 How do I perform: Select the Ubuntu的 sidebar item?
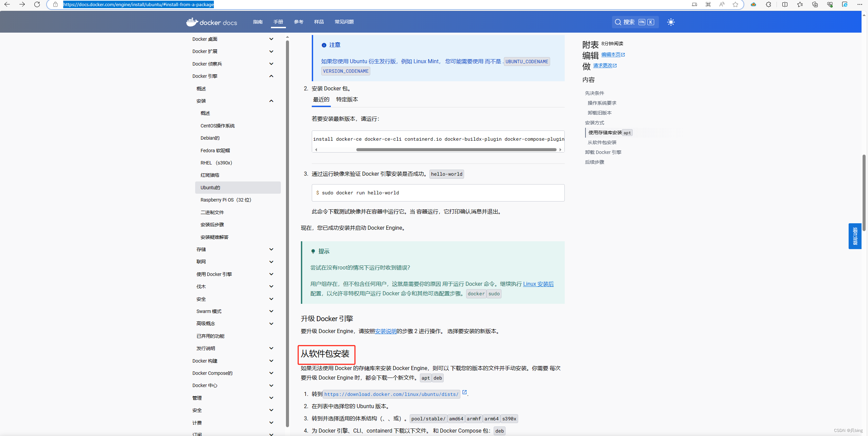[238, 188]
